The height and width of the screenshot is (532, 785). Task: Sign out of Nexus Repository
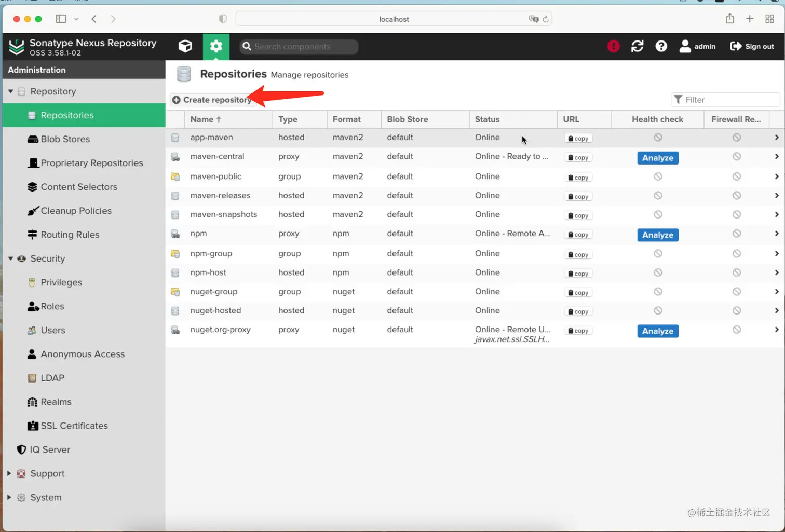coord(752,46)
